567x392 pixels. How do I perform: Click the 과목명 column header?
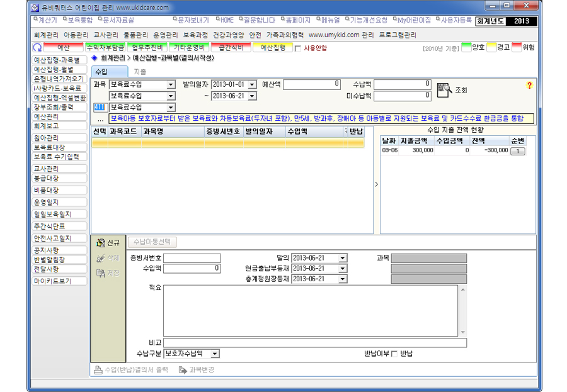coord(173,132)
